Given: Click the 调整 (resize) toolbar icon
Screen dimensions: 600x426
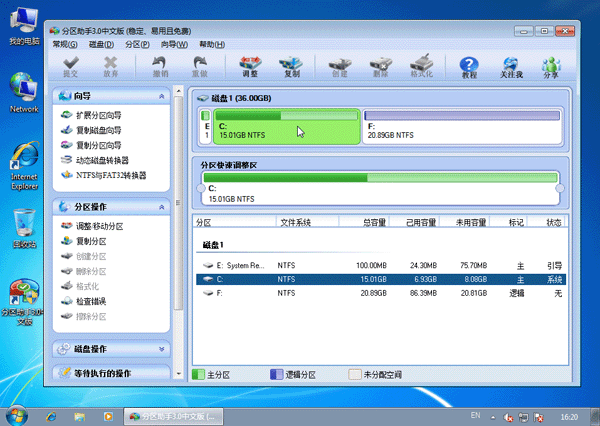Looking at the screenshot, I should click(x=250, y=66).
